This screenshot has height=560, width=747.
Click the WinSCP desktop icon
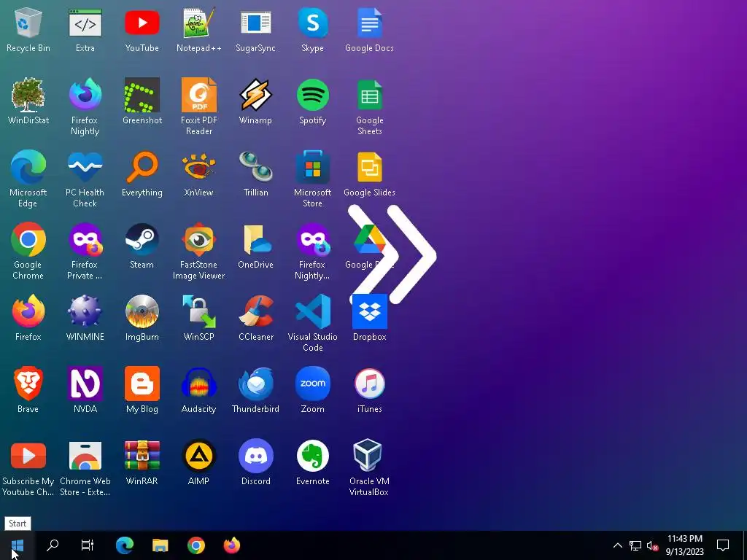pyautogui.click(x=198, y=311)
